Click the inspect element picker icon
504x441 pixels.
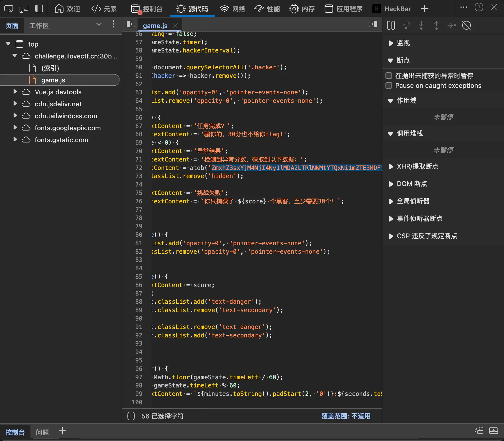[x=8, y=9]
